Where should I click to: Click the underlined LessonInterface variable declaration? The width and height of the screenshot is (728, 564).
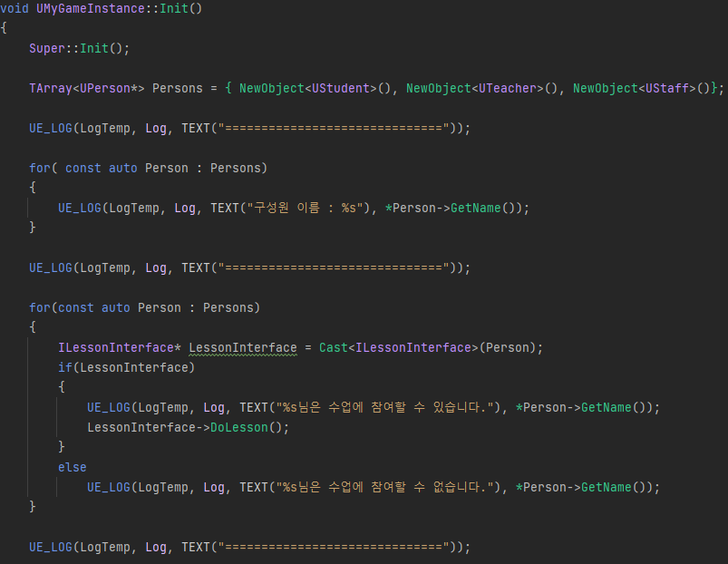point(243,347)
